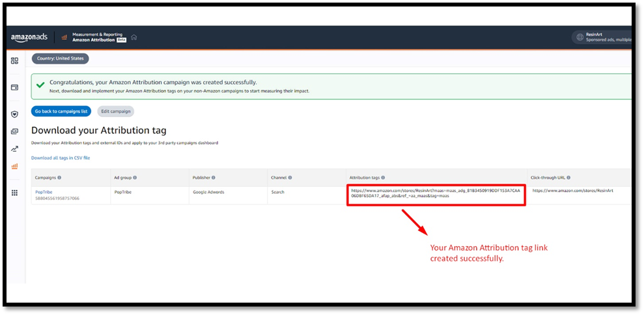Open the Country: United States selector
The width and height of the screenshot is (644, 315).
[x=61, y=59]
